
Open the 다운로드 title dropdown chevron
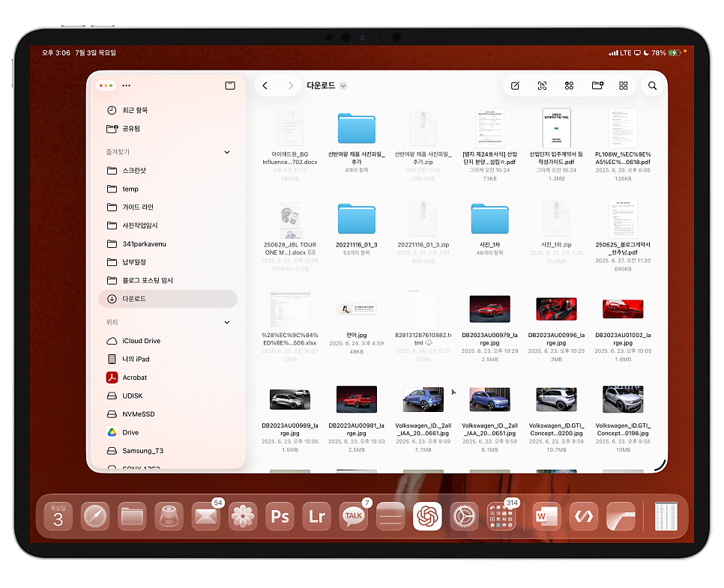tap(343, 86)
